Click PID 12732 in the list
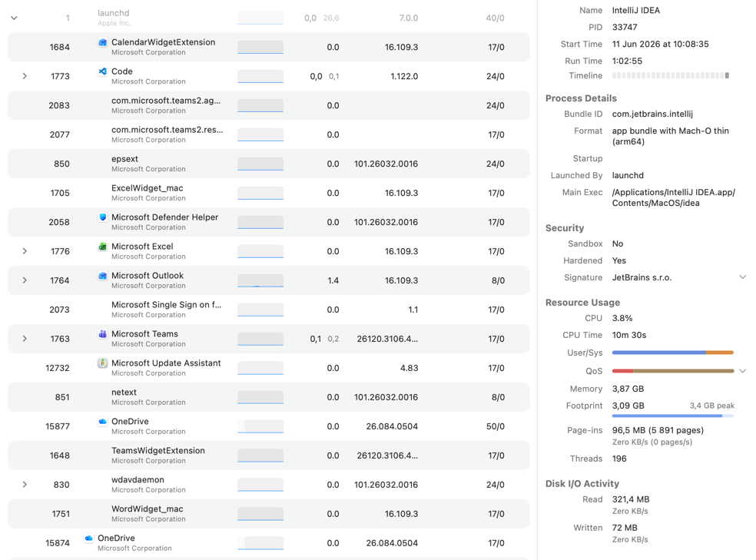This screenshot has height=560, width=756. tap(58, 368)
